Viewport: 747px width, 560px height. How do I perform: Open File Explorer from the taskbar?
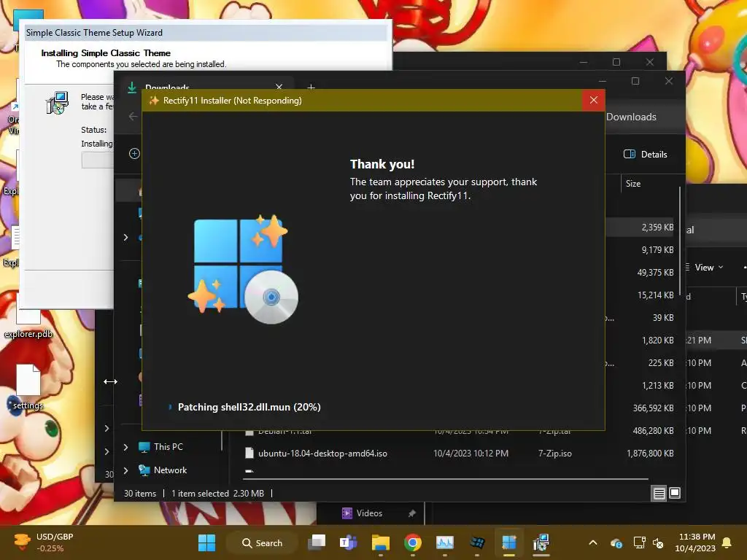coord(381,542)
